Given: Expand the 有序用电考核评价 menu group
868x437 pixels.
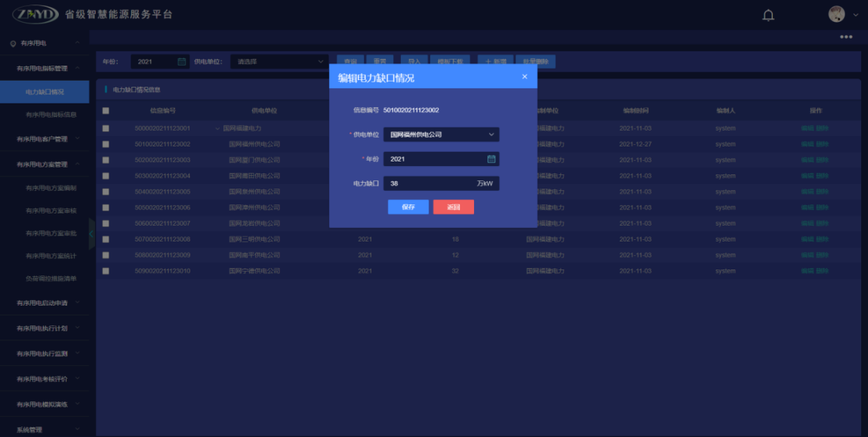Looking at the screenshot, I should click(78, 379).
